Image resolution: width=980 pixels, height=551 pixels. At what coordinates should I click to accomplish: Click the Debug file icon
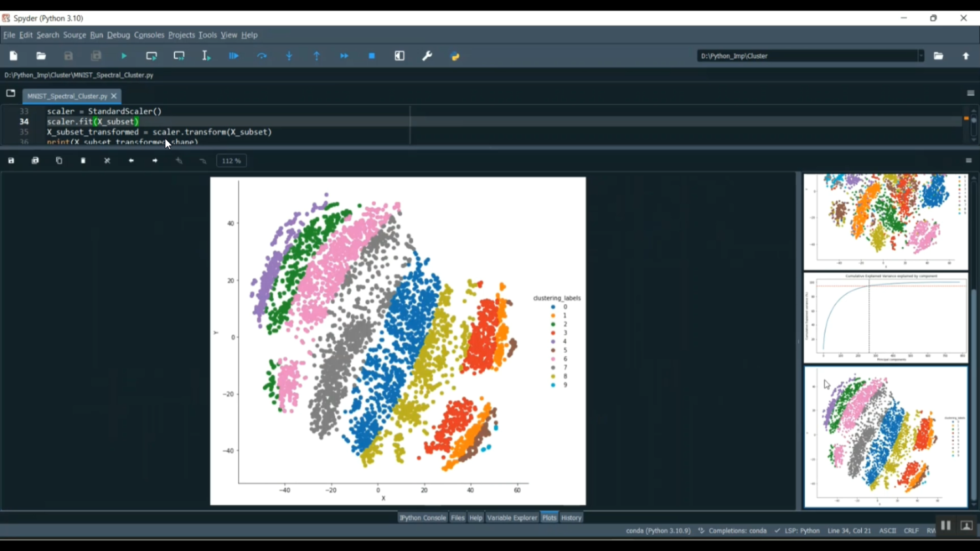click(234, 56)
